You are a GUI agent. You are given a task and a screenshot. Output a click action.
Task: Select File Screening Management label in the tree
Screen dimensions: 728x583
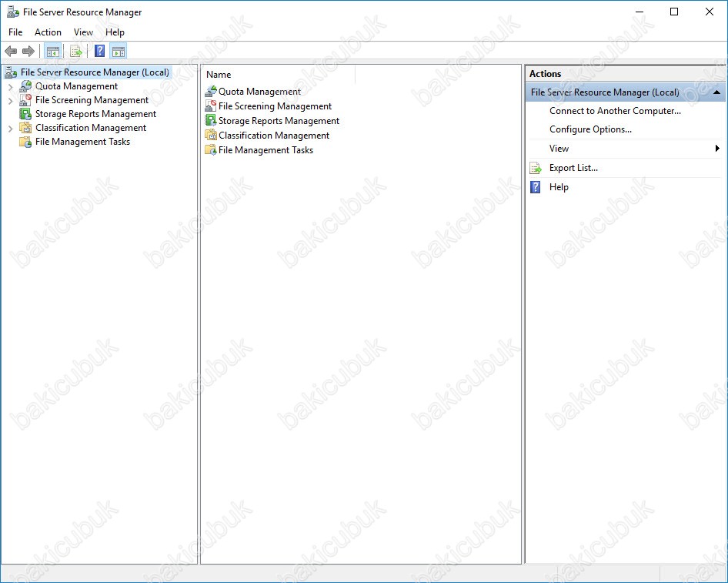(92, 100)
